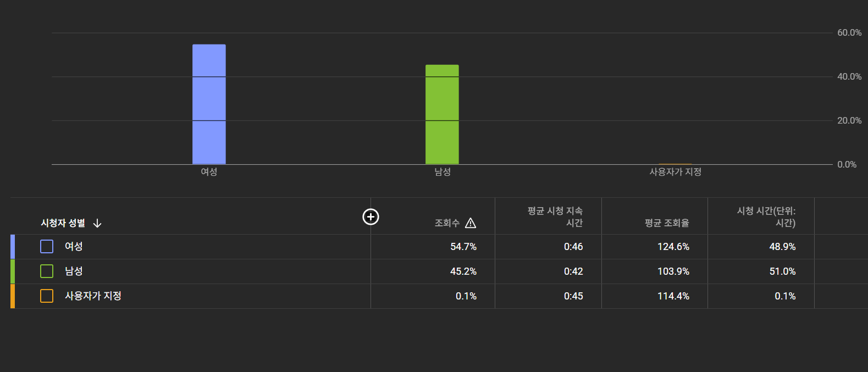
Task: Click the 사용자가 지정 axis label
Action: [675, 172]
